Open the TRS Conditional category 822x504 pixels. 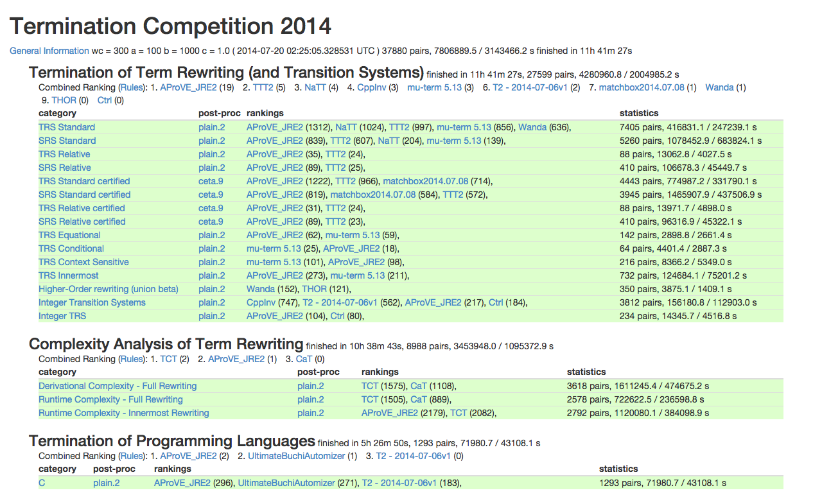(71, 248)
